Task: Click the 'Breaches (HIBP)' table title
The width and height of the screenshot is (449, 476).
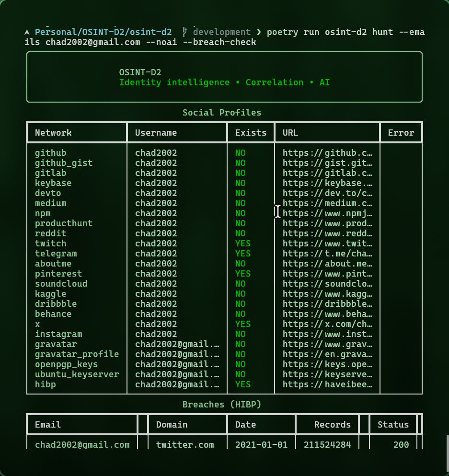Action: (222, 405)
